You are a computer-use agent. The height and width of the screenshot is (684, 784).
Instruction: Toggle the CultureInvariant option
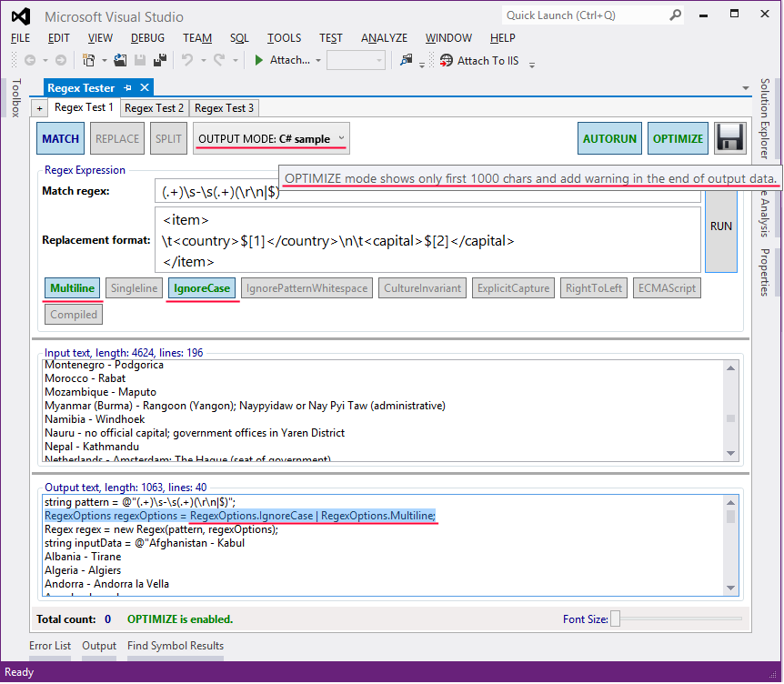[x=423, y=288]
